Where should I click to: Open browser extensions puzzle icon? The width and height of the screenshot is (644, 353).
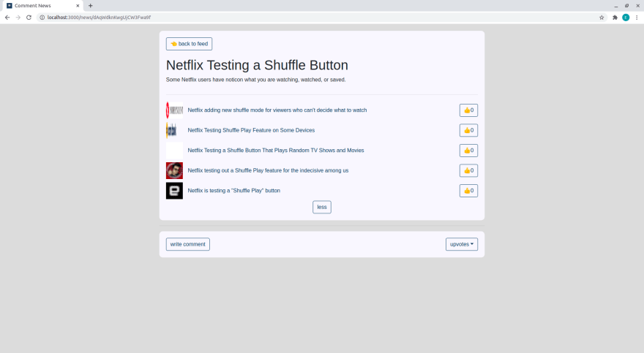coord(615,18)
